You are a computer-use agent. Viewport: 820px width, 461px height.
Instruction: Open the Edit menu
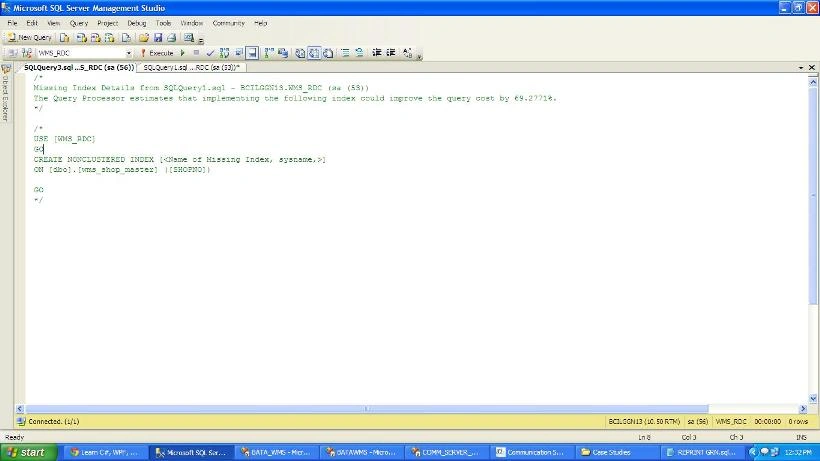[x=32, y=23]
